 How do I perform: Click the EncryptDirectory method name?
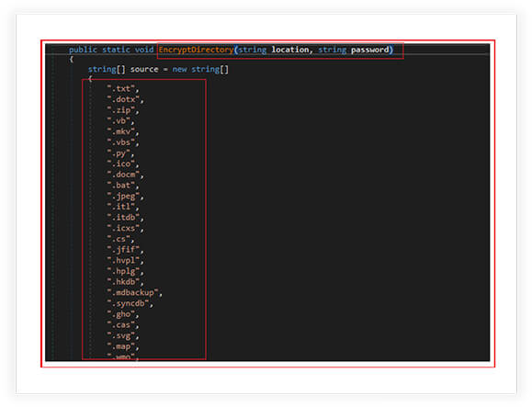click(x=196, y=50)
